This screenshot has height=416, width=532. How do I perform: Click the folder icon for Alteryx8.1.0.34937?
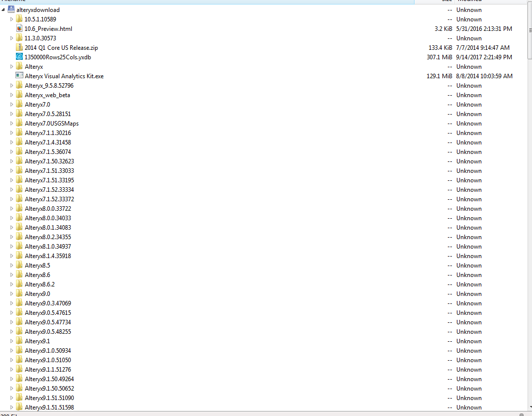point(19,246)
